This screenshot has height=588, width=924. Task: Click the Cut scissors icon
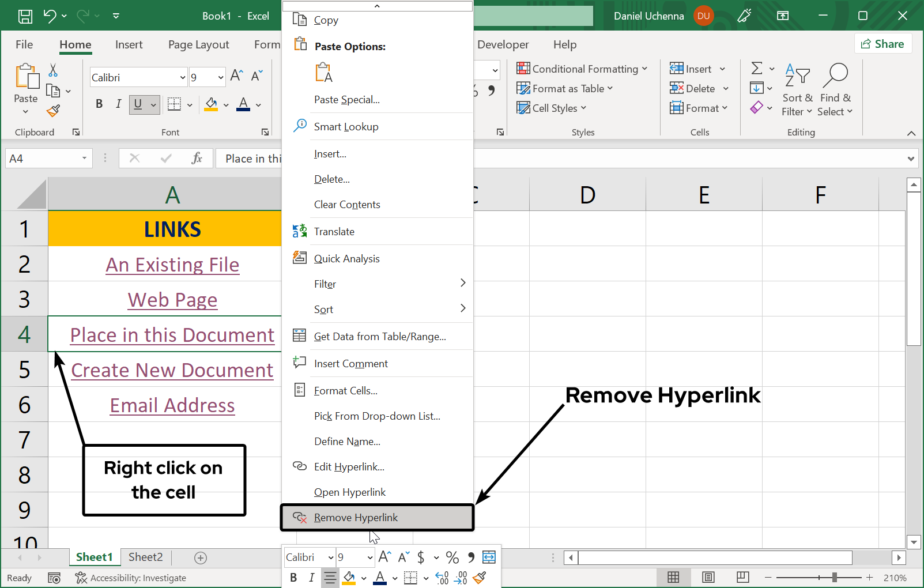[53, 70]
